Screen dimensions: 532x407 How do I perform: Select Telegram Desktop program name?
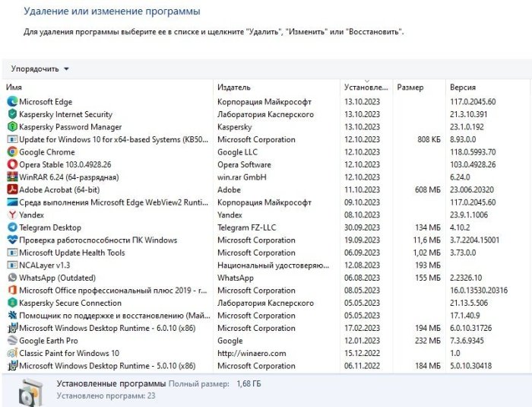(x=50, y=227)
